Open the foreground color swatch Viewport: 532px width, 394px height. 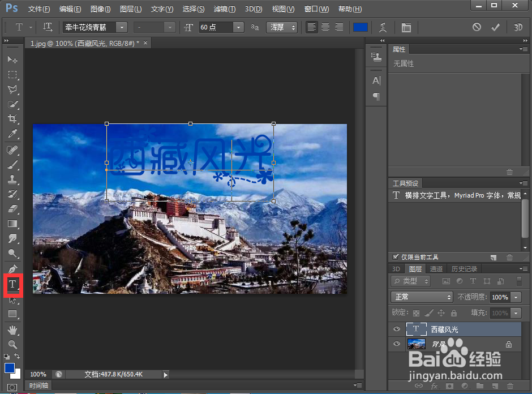pos(10,368)
